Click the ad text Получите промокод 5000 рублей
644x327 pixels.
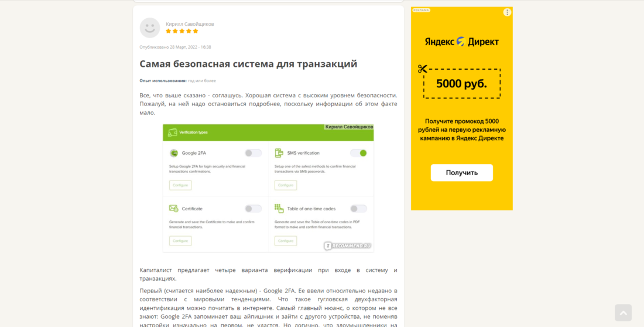462,130
